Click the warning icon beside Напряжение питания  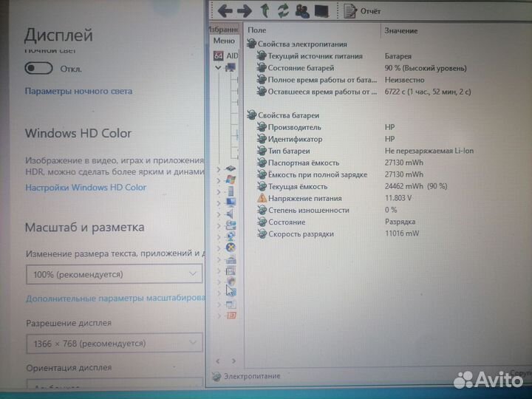pyautogui.click(x=262, y=198)
